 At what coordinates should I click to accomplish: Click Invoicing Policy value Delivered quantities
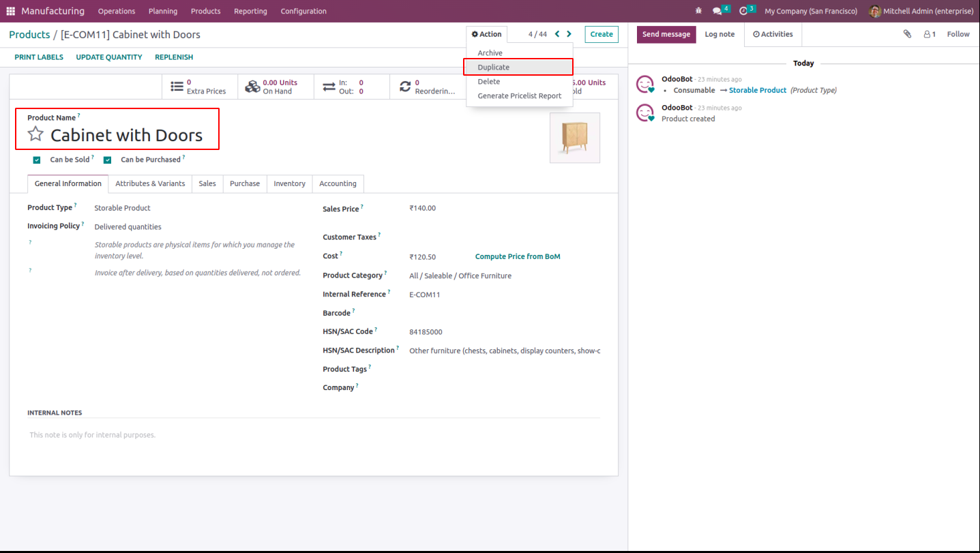[128, 227]
